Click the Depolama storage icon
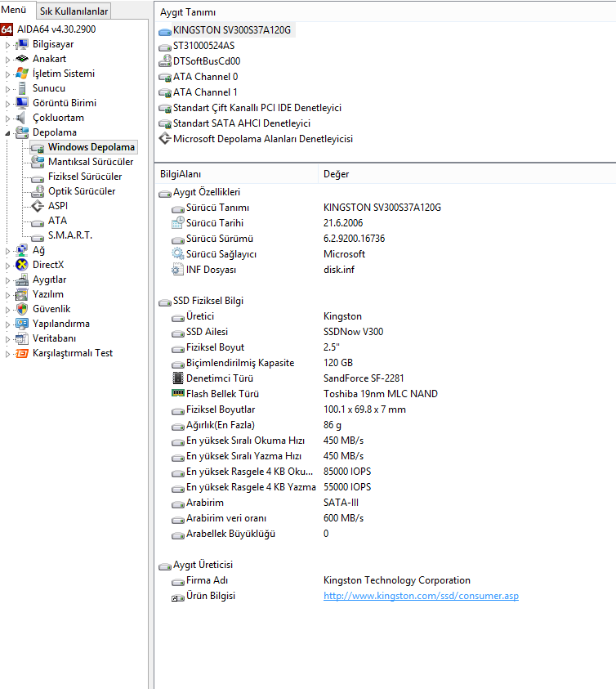Screen dimensions: 616x689 tap(21, 132)
